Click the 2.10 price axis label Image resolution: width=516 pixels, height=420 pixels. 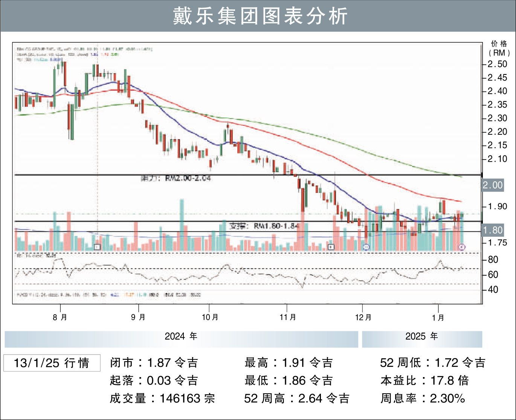(x=498, y=159)
